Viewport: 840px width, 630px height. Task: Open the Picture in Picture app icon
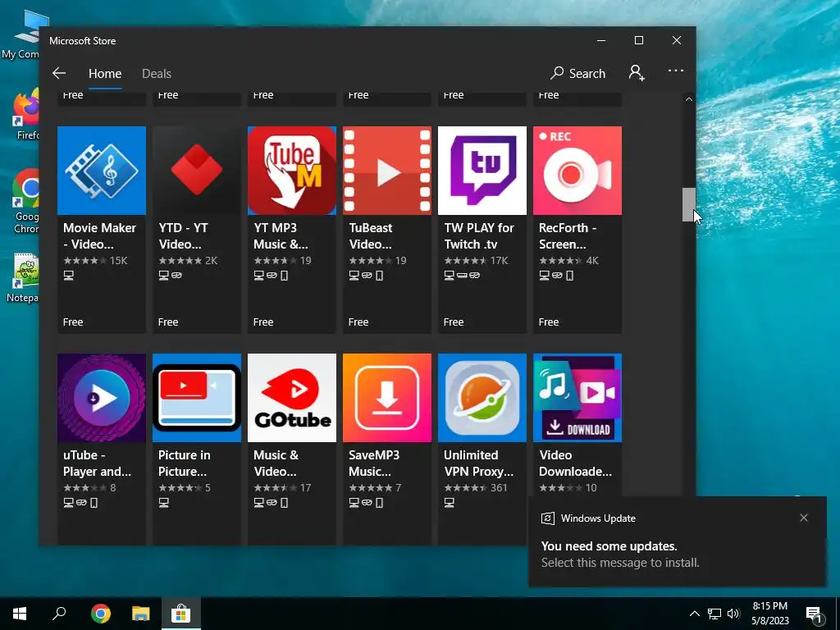point(197,398)
